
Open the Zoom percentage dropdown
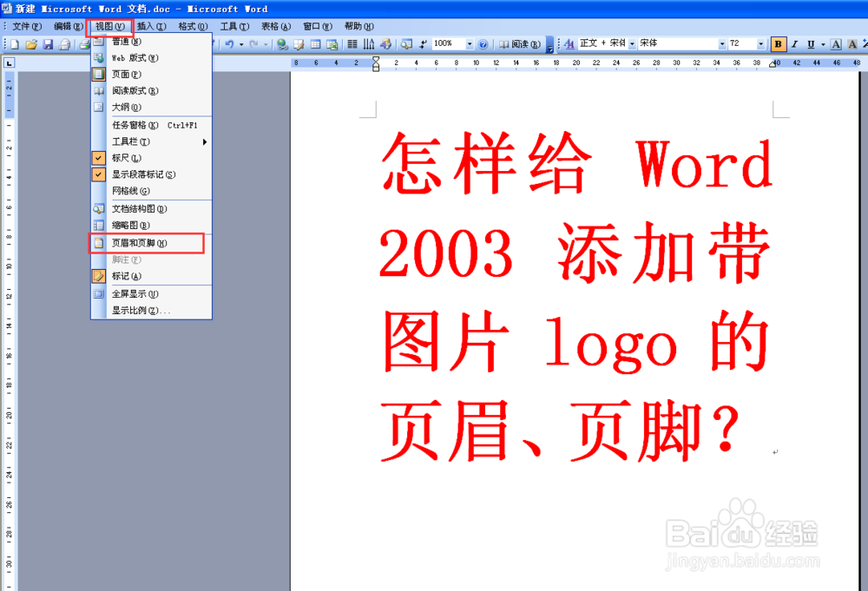tap(469, 43)
